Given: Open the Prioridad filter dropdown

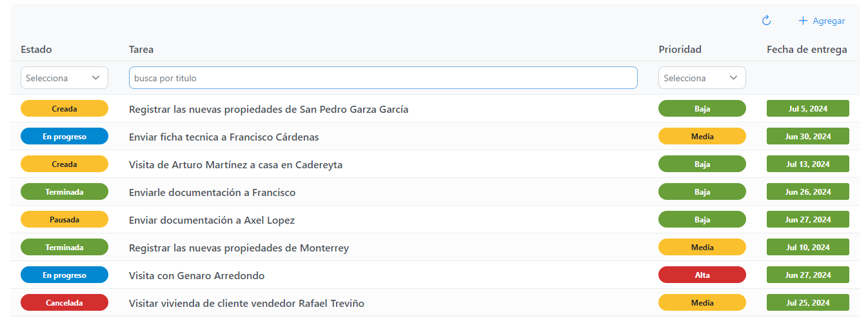Looking at the screenshot, I should click(x=702, y=78).
